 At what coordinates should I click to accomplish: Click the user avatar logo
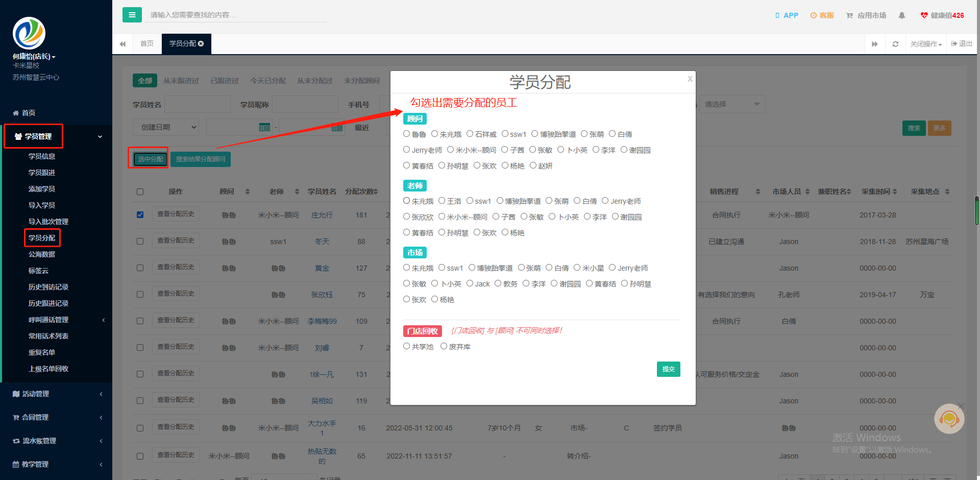click(29, 33)
